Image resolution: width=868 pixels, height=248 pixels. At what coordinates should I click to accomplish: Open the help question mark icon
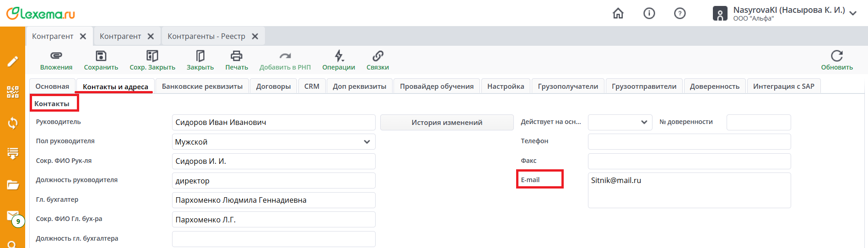tap(680, 14)
